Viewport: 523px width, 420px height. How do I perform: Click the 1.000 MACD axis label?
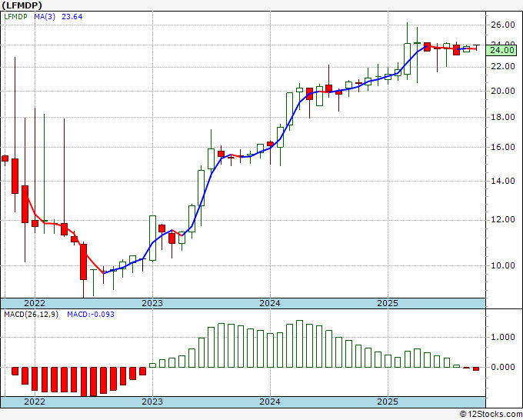point(503,337)
